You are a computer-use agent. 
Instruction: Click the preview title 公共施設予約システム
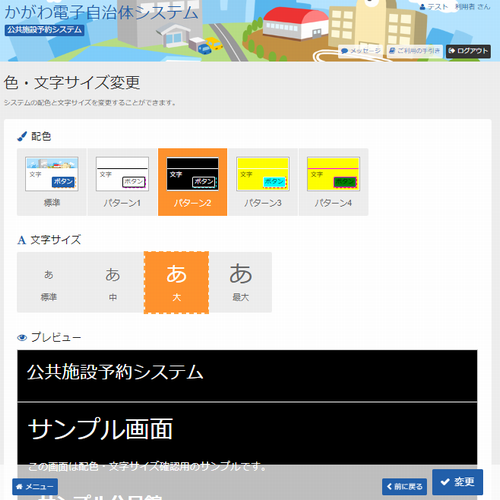coord(115,372)
